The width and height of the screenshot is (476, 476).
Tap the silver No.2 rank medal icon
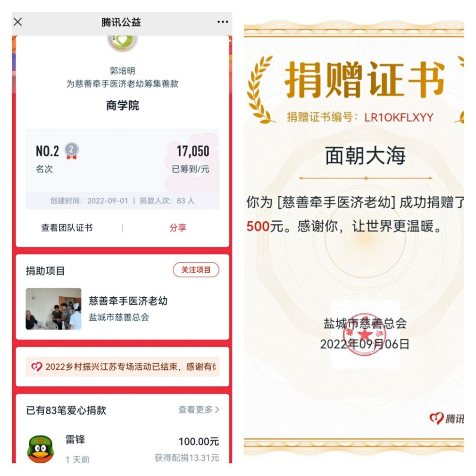coord(72,151)
